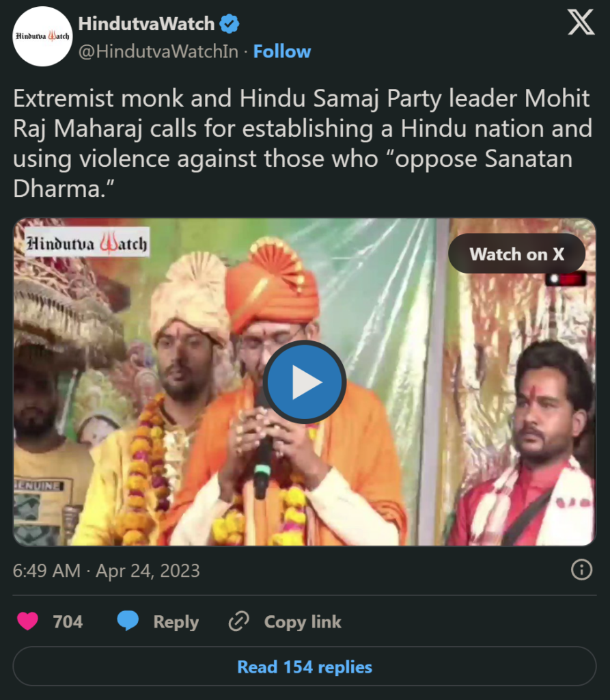Click the X logo in the corner

581,23
